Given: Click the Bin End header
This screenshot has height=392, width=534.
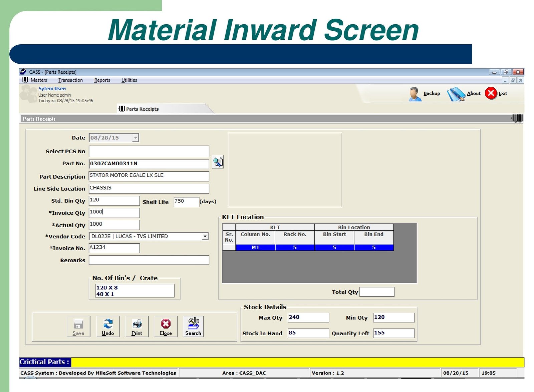Looking at the screenshot, I should point(374,237).
